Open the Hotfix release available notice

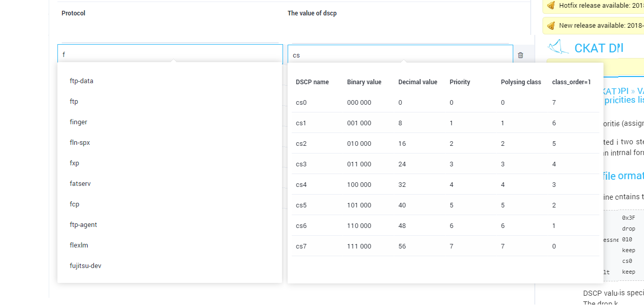coord(601,6)
